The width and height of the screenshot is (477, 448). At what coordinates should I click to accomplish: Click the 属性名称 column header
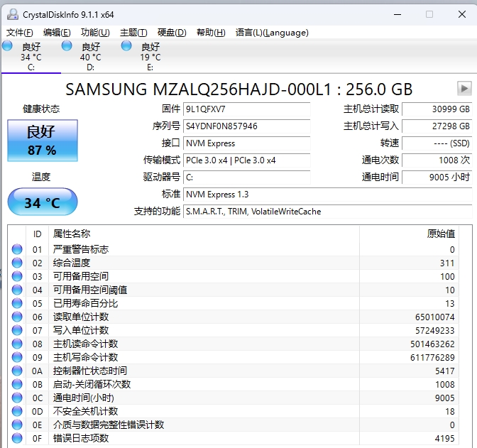(x=72, y=234)
